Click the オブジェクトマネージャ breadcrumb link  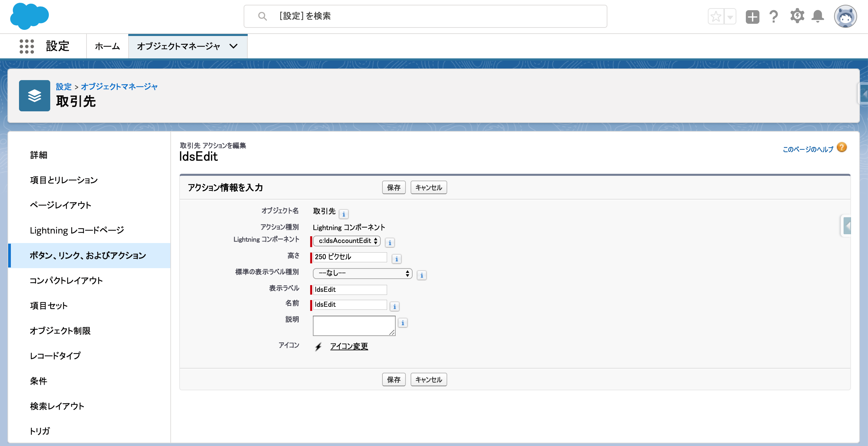click(119, 87)
